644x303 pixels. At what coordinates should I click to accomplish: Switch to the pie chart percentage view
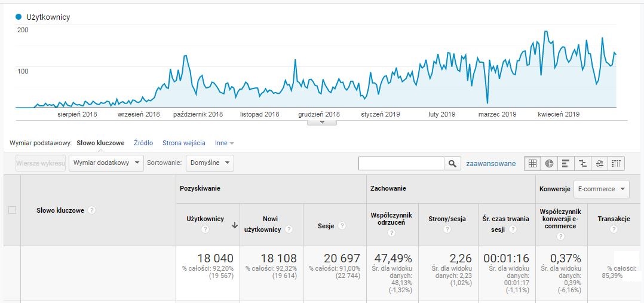tap(549, 163)
